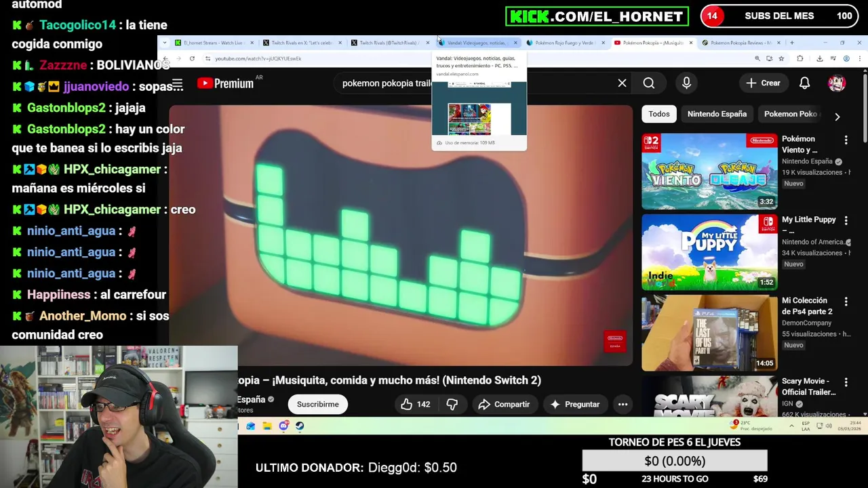Click the Compartir share button
The width and height of the screenshot is (868, 488).
click(x=504, y=404)
